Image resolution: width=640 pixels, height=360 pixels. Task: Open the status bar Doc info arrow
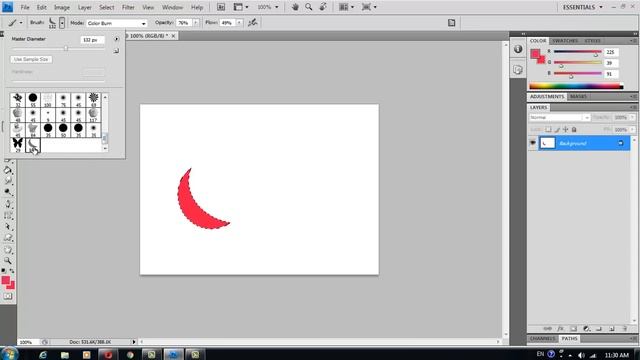(x=133, y=342)
